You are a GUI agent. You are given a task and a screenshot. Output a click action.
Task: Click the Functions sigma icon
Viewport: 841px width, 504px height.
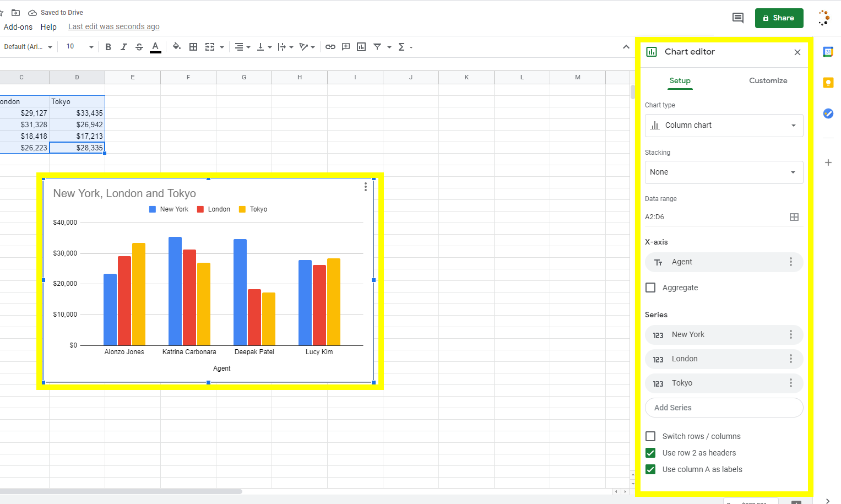click(x=402, y=47)
